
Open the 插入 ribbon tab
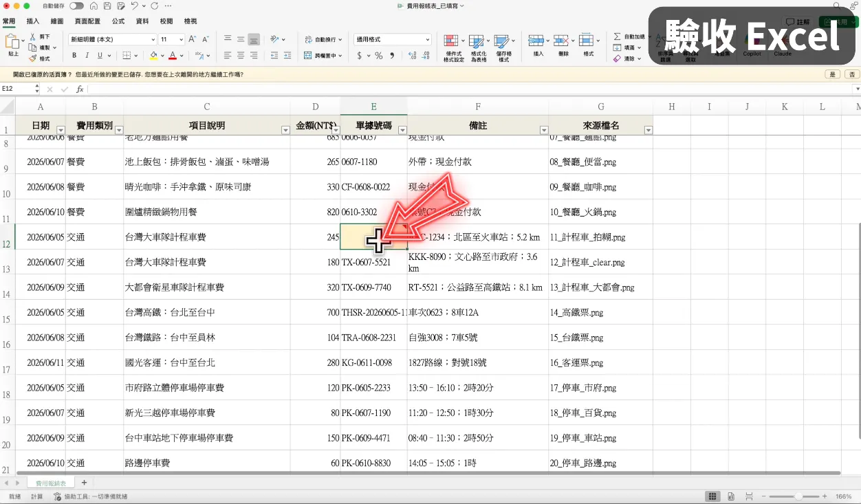33,21
